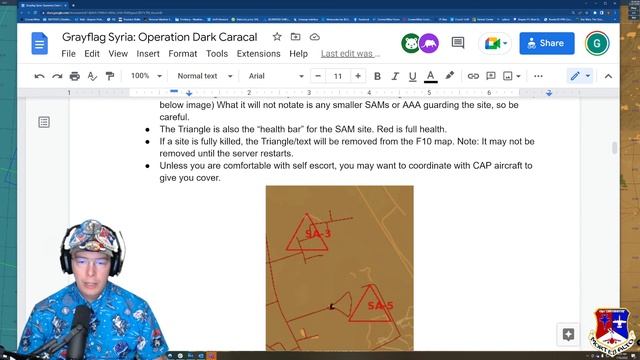This screenshot has width=640, height=360.
Task: Add a comment from toolbar
Action: [491, 76]
